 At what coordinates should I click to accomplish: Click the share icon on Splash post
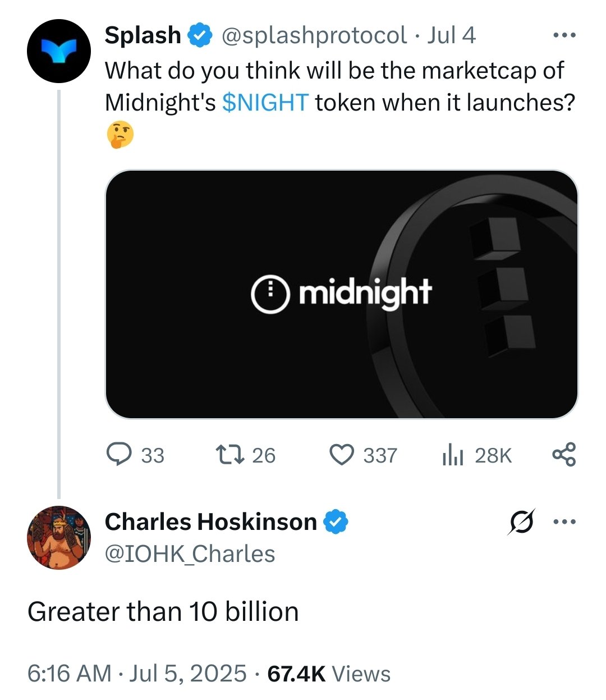pyautogui.click(x=563, y=454)
